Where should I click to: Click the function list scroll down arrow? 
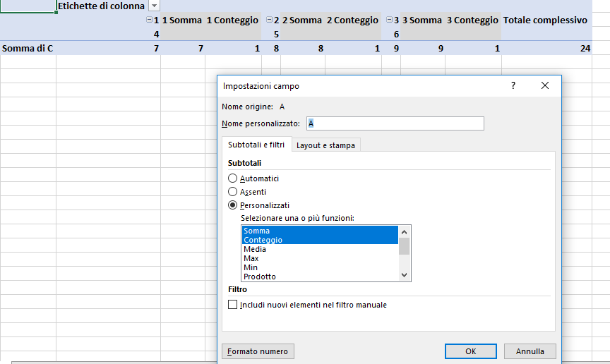click(405, 275)
